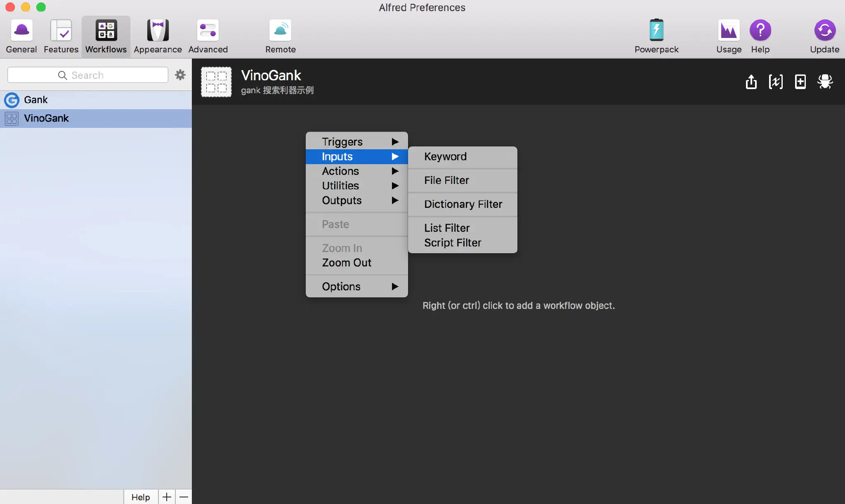Select Keyword from the Inputs submenu
This screenshot has width=845, height=504.
coord(445,157)
